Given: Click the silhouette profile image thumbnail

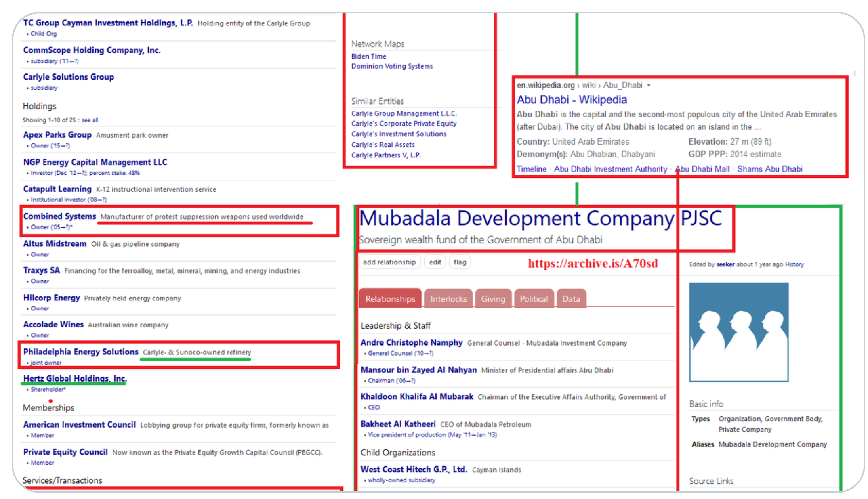Looking at the screenshot, I should coord(739,332).
